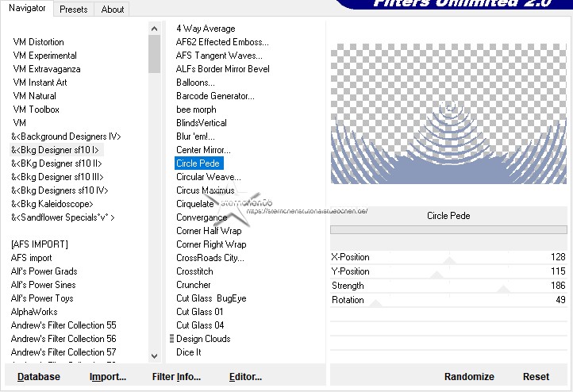
Task: Choose Corner Right Wrap filter
Action: (x=211, y=244)
